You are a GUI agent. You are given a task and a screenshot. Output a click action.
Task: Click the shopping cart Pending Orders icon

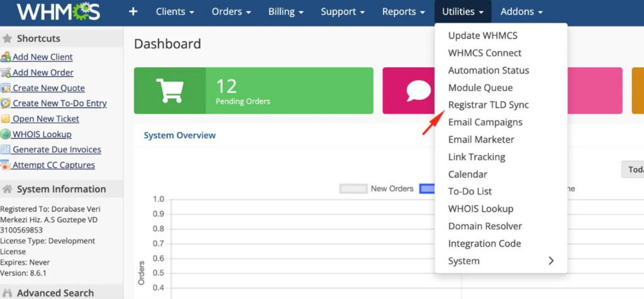(169, 90)
